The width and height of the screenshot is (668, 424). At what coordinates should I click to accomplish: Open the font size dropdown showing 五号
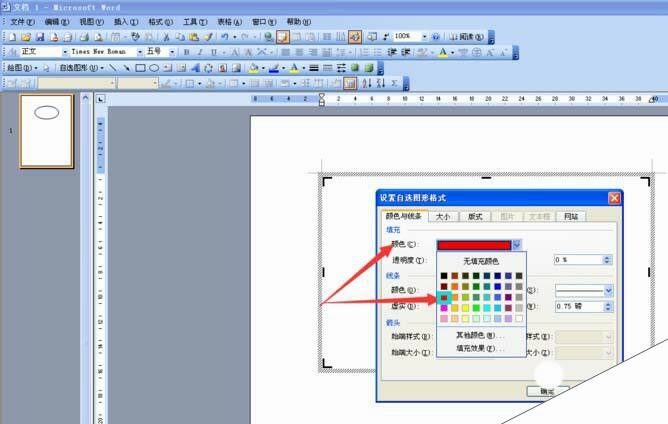pyautogui.click(x=172, y=52)
